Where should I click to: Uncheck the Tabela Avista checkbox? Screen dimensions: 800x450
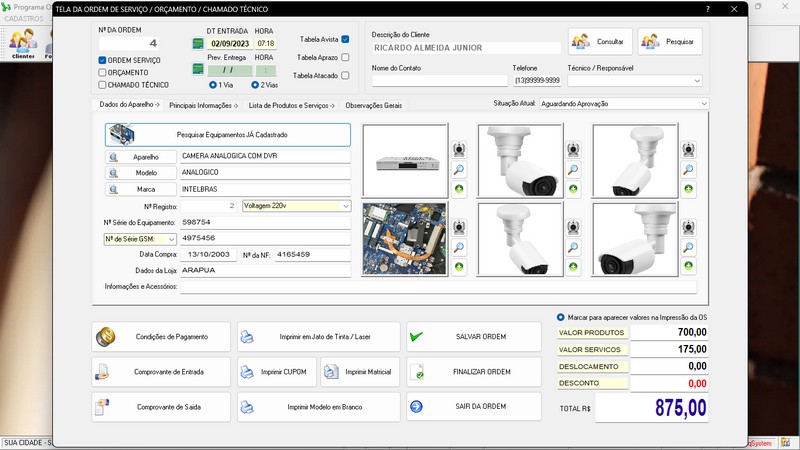click(x=345, y=40)
